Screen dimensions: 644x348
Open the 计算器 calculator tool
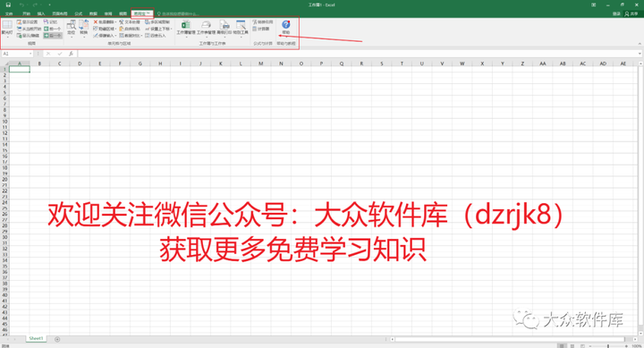point(261,29)
